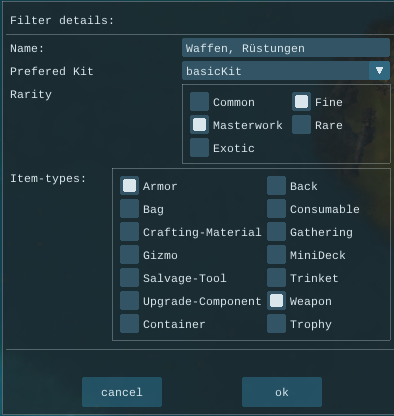Edit the Name field Waffen, Rüstungen
Screen dimensions: 394x416
[286, 48]
